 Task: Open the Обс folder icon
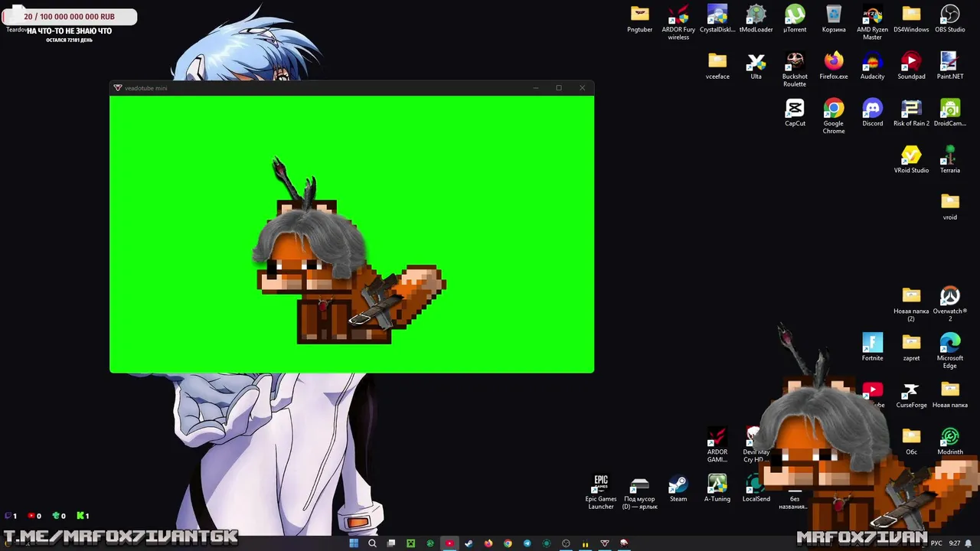(x=911, y=441)
